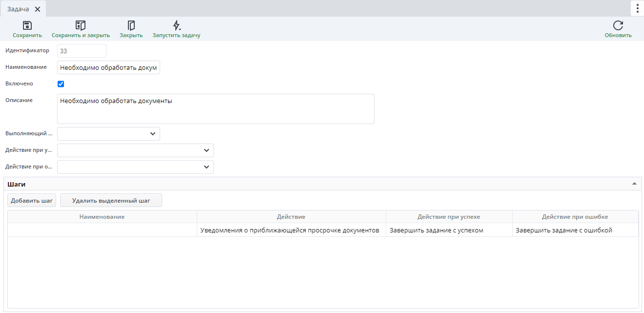This screenshot has height=313, width=644.
Task: Open the three-dot menu in top right corner
Action: point(637,8)
